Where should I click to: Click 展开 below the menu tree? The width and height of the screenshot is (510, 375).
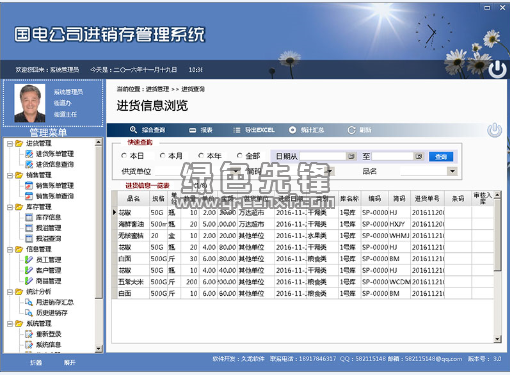click(69, 362)
